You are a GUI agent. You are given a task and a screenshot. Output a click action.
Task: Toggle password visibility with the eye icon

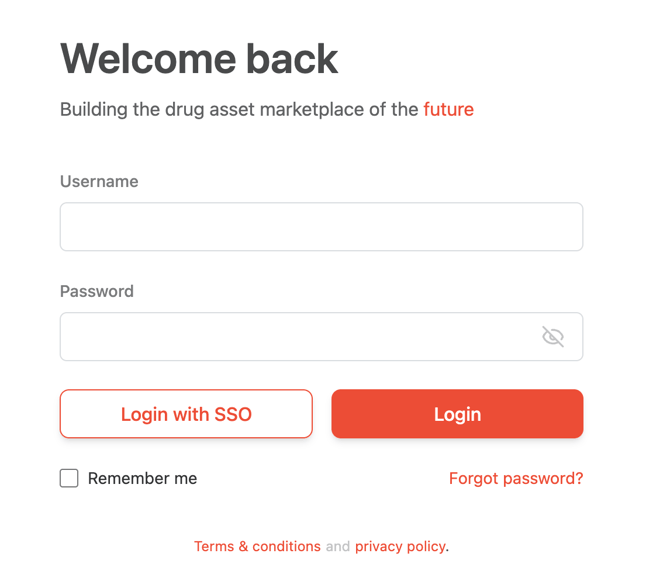553,337
